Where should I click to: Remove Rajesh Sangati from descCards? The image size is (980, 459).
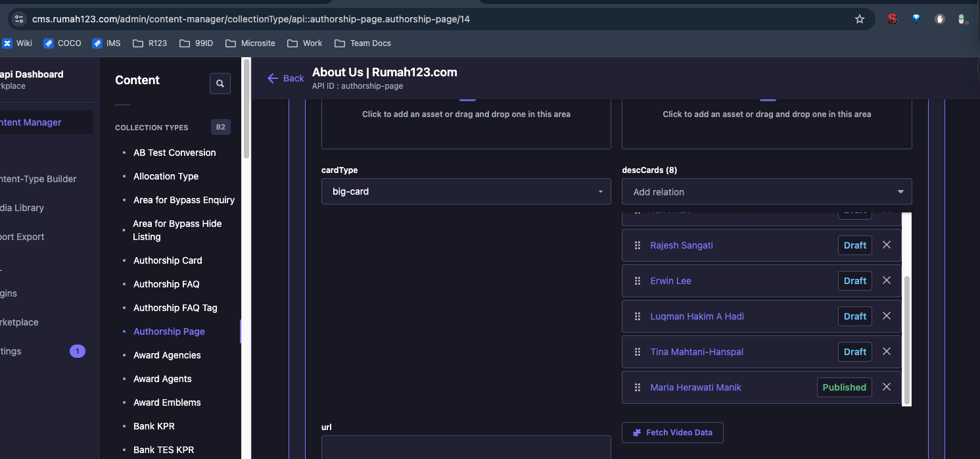(887, 245)
